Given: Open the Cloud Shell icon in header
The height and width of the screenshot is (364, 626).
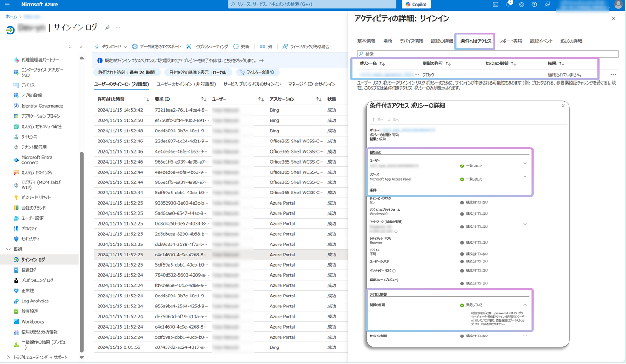Looking at the screenshot, I should [495, 4].
